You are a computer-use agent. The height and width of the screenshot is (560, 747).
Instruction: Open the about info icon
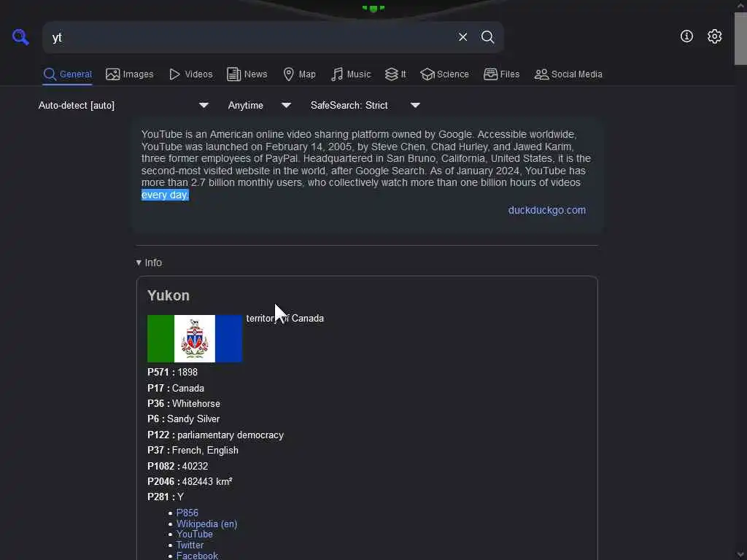[686, 36]
